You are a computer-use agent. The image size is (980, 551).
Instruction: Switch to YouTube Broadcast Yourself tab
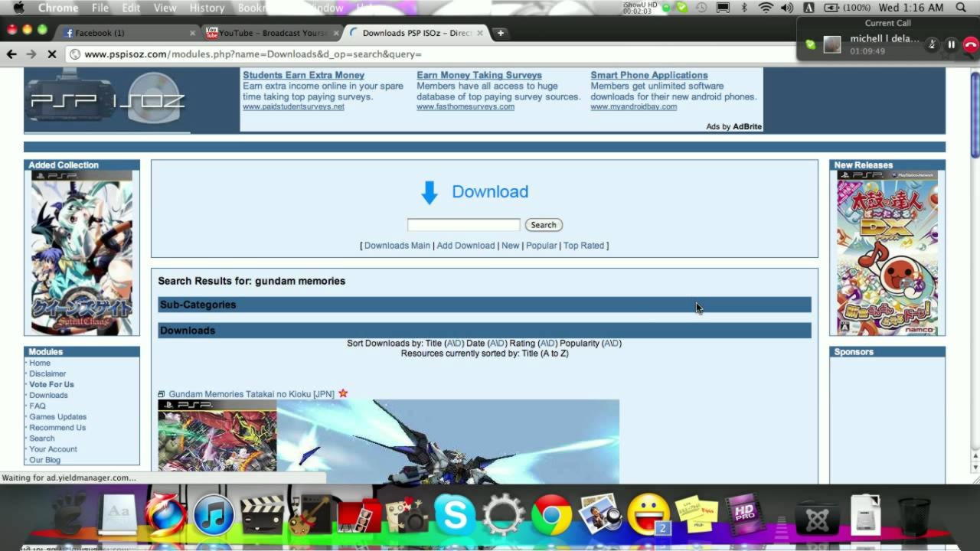tap(273, 33)
